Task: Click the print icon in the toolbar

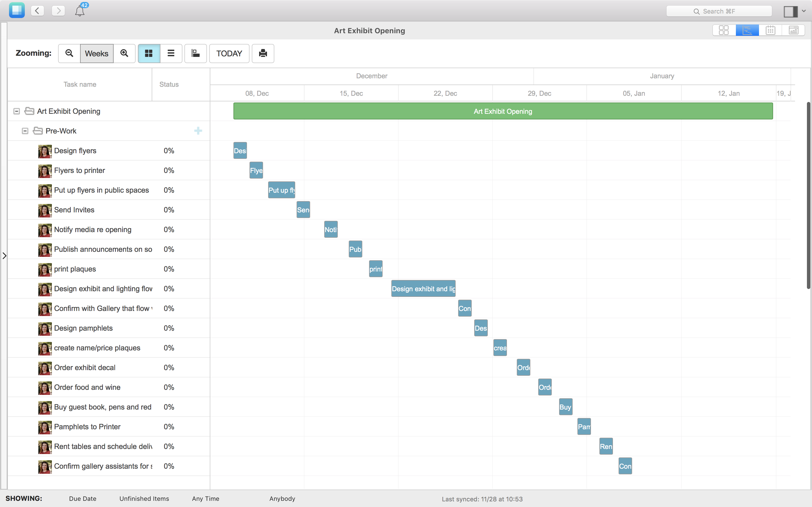Action: coord(263,53)
